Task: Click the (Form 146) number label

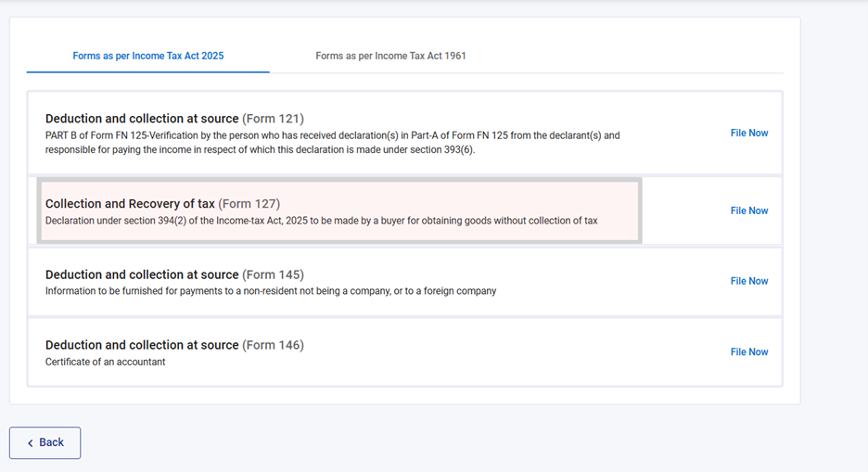Action: coord(273,345)
